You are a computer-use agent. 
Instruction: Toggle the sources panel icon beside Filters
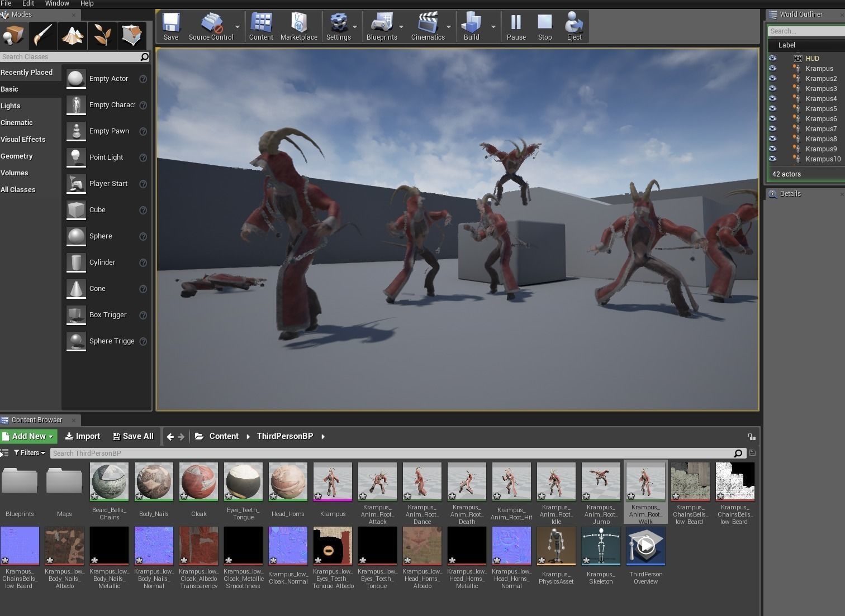(4, 453)
